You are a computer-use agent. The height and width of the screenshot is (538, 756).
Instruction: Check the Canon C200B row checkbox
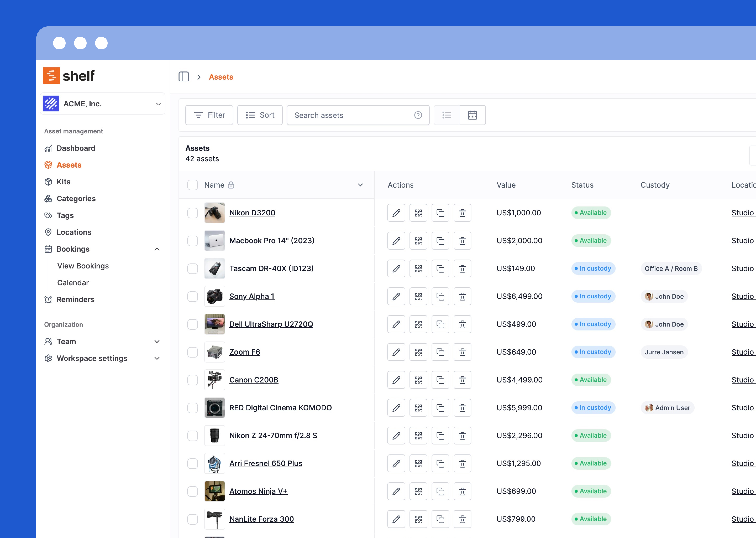tap(193, 380)
